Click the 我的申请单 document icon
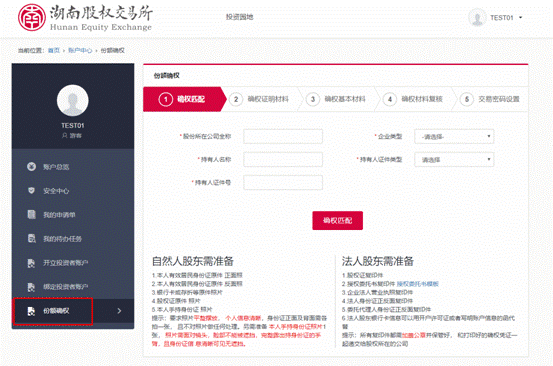 [31, 214]
